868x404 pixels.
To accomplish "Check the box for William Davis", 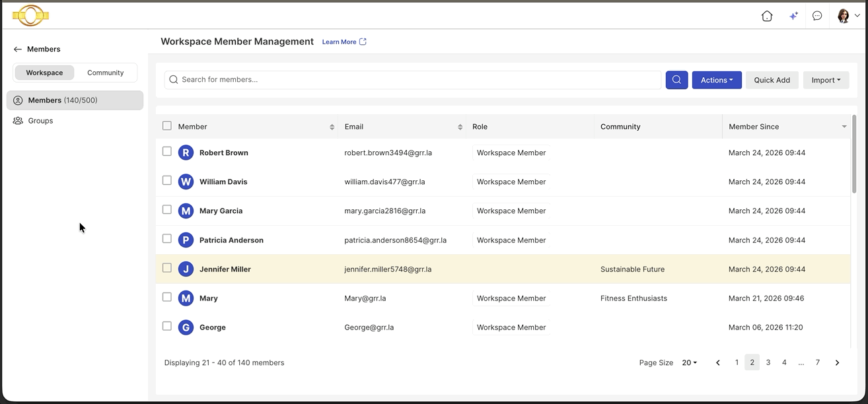I will (x=167, y=180).
